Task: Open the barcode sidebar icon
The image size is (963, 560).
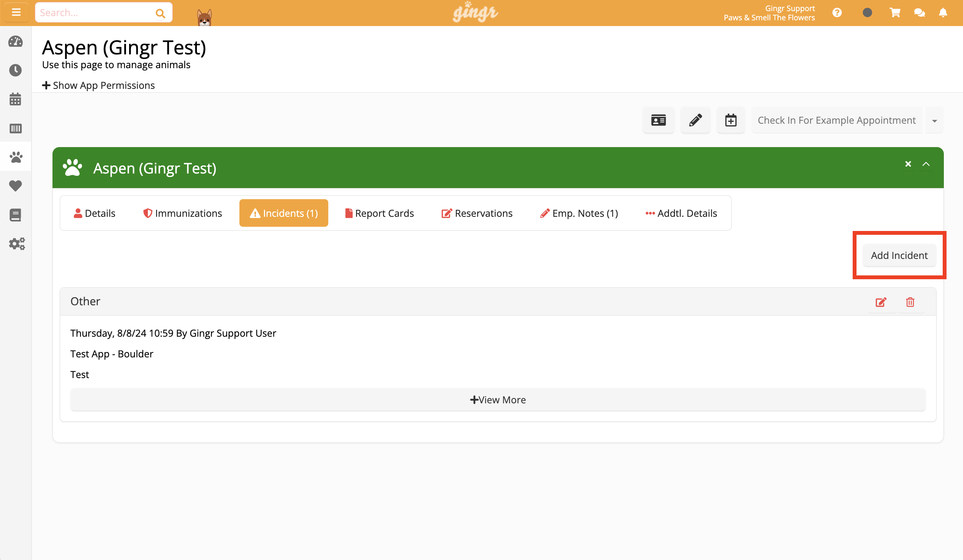Action: point(16,128)
